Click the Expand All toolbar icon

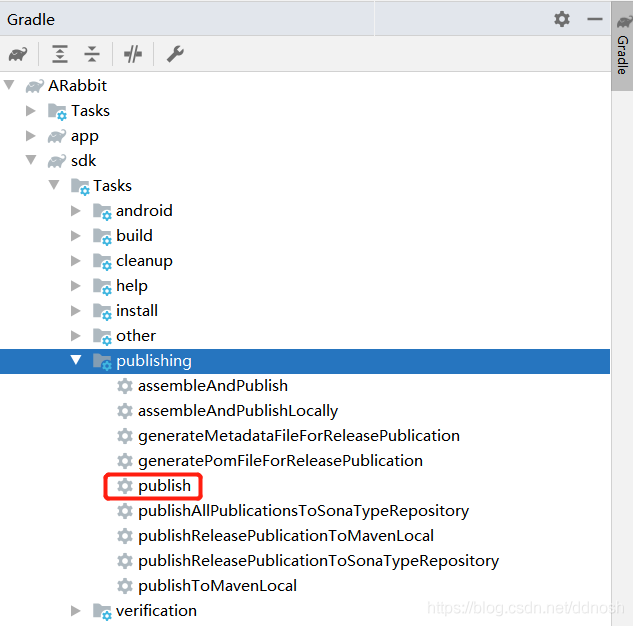60,54
